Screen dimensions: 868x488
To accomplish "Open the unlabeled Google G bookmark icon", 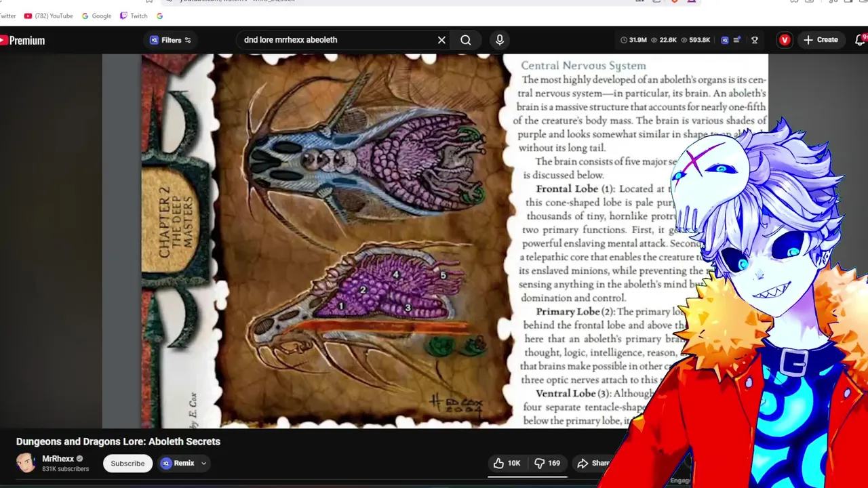I will point(159,16).
